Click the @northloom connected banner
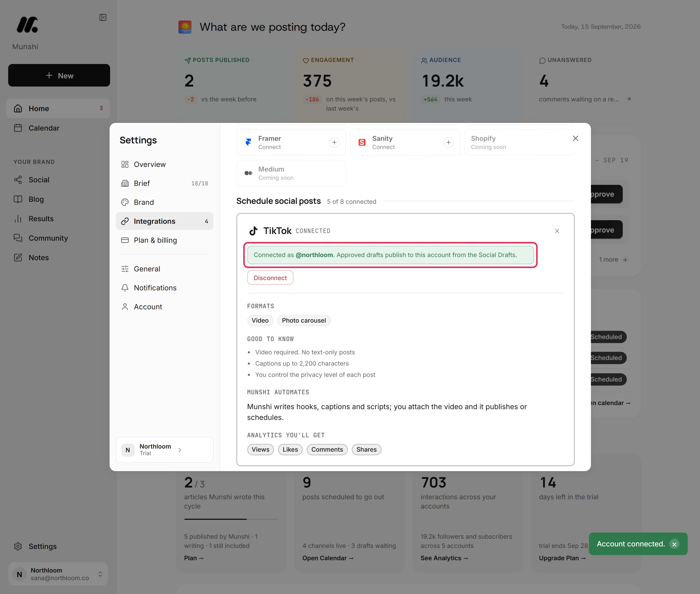The height and width of the screenshot is (594, 700). point(390,255)
